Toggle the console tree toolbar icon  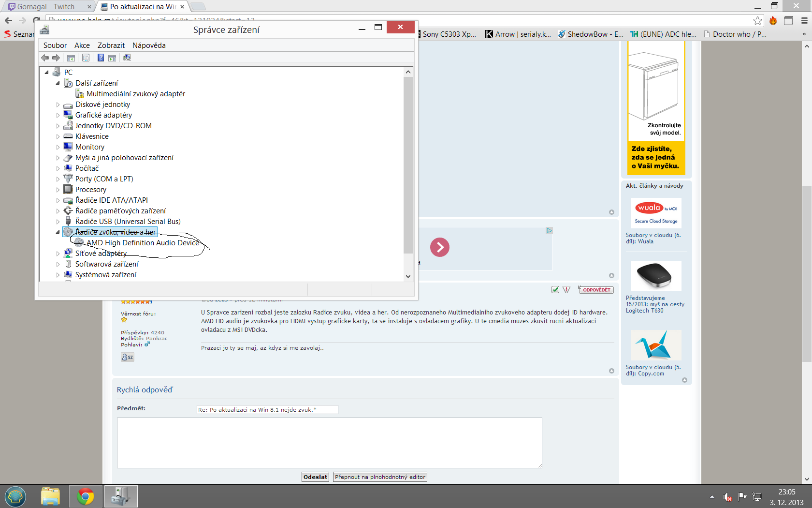tap(71, 58)
